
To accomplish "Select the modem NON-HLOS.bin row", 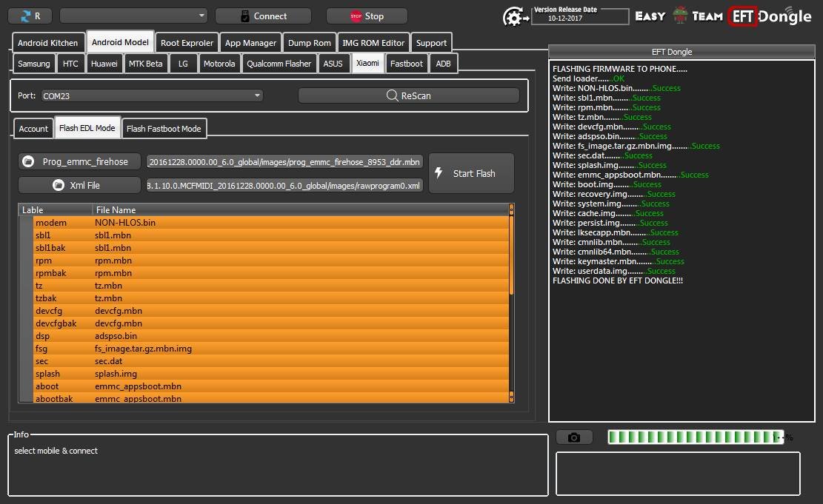I will coord(271,222).
